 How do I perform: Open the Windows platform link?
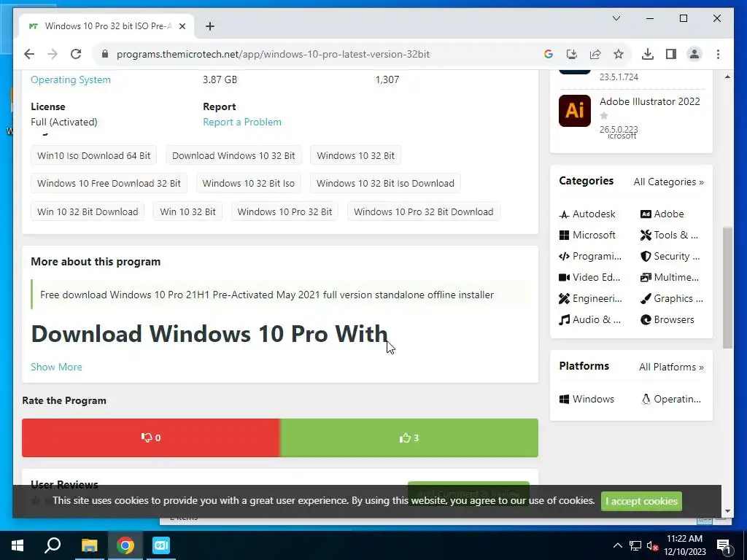(587, 399)
